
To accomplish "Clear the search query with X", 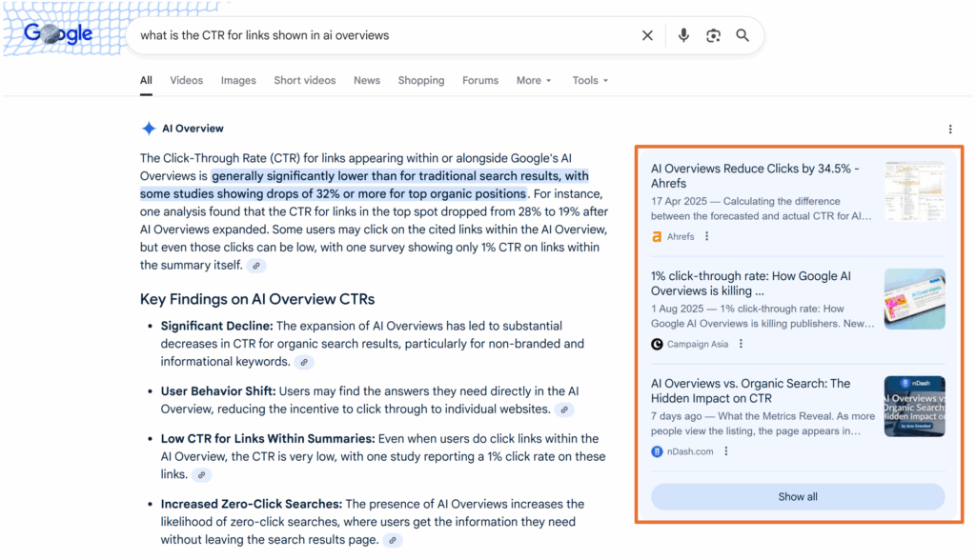I will 647,35.
